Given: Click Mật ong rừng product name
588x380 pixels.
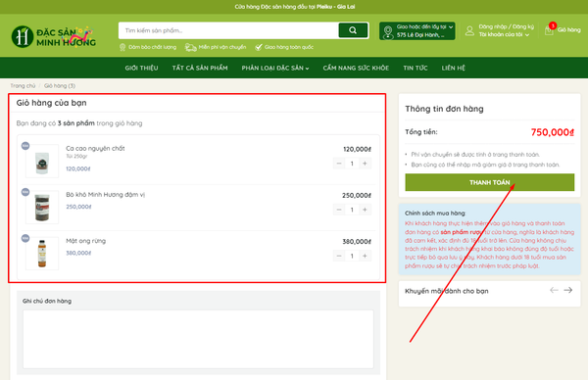Looking at the screenshot, I should pos(86,241).
